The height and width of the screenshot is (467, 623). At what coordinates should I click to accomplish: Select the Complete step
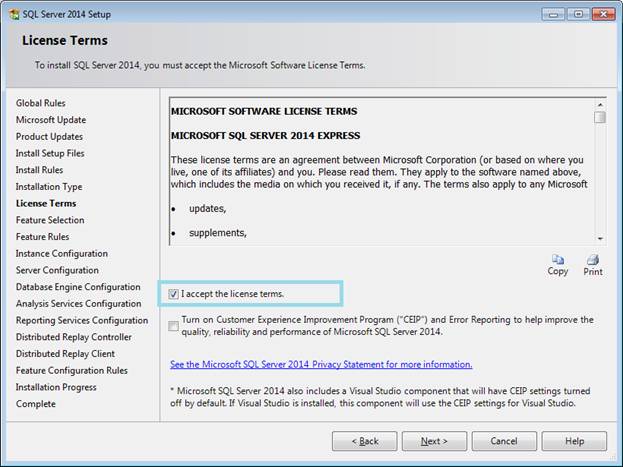pos(36,403)
